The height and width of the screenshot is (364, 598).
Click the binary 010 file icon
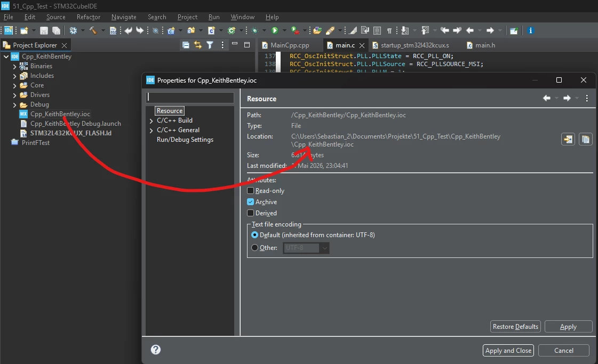113,30
